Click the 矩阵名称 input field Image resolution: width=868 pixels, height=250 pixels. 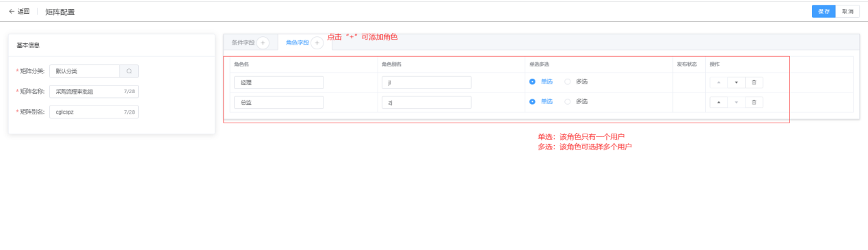pos(94,91)
